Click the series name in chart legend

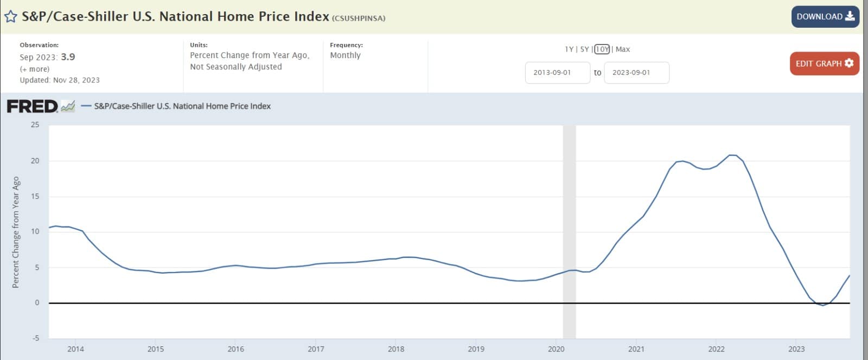pyautogui.click(x=182, y=106)
